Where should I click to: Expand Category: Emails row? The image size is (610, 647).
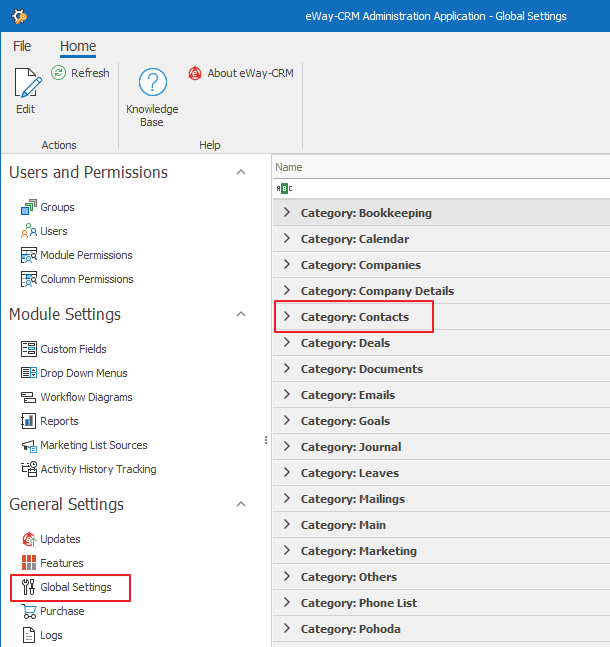point(287,394)
